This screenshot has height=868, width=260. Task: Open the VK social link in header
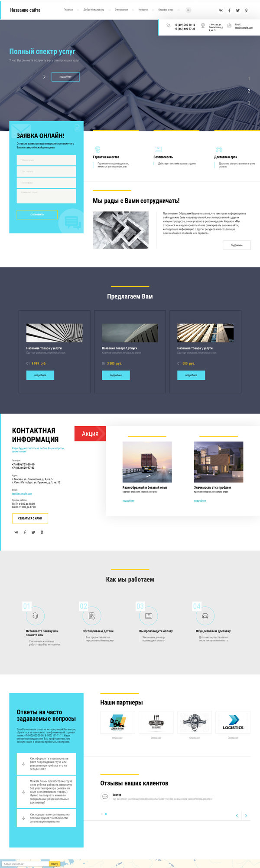point(221,10)
